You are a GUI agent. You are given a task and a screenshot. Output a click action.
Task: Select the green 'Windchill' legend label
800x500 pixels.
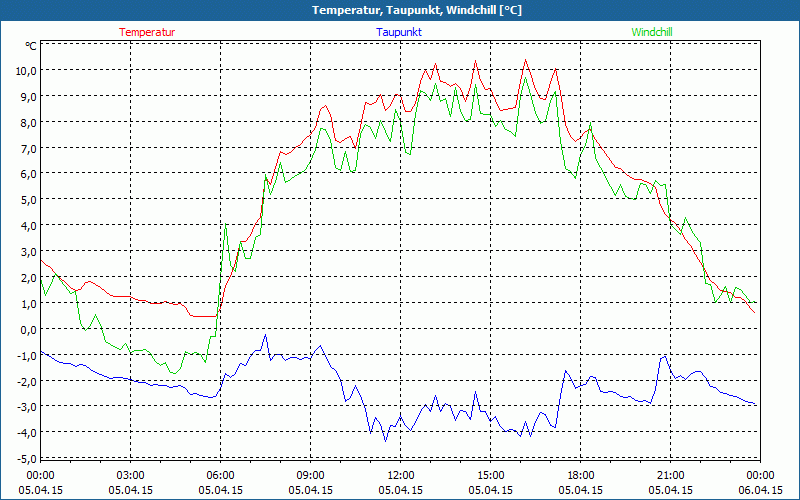point(652,32)
